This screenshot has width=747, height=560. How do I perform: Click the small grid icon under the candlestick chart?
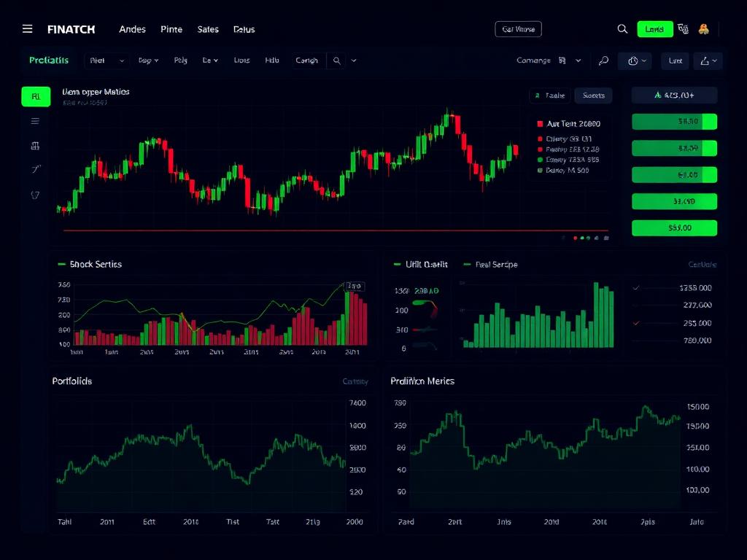(x=606, y=238)
